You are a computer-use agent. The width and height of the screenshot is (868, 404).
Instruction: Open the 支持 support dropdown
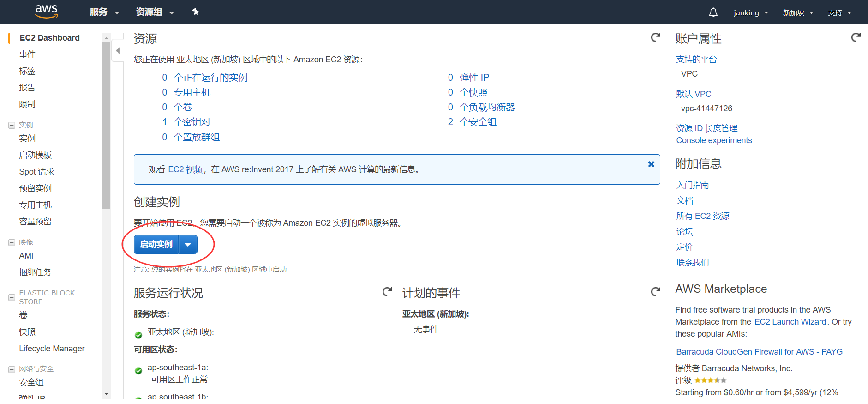[840, 13]
